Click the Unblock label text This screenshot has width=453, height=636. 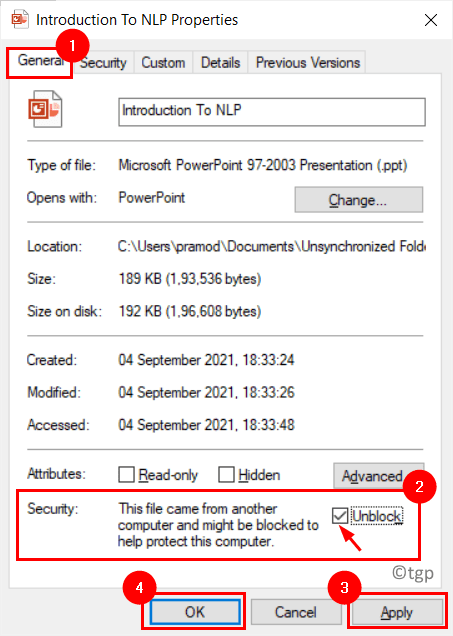click(377, 516)
